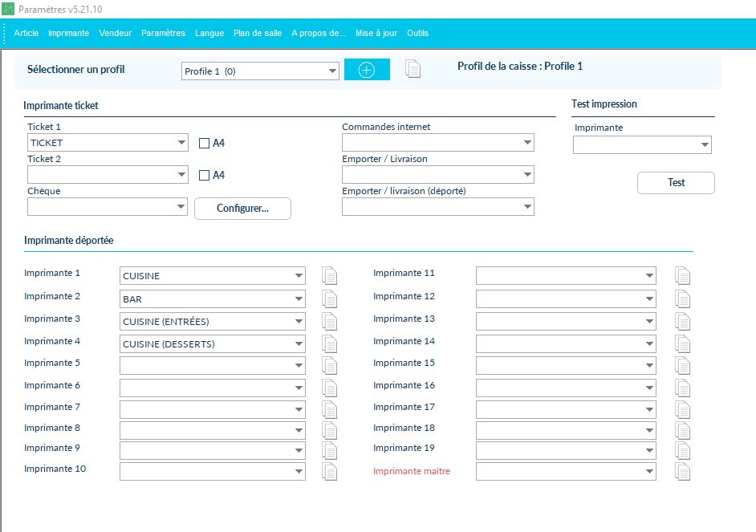Image resolution: width=756 pixels, height=532 pixels.
Task: Enable the A4 checkbox for Ticket 2
Action: [x=204, y=176]
